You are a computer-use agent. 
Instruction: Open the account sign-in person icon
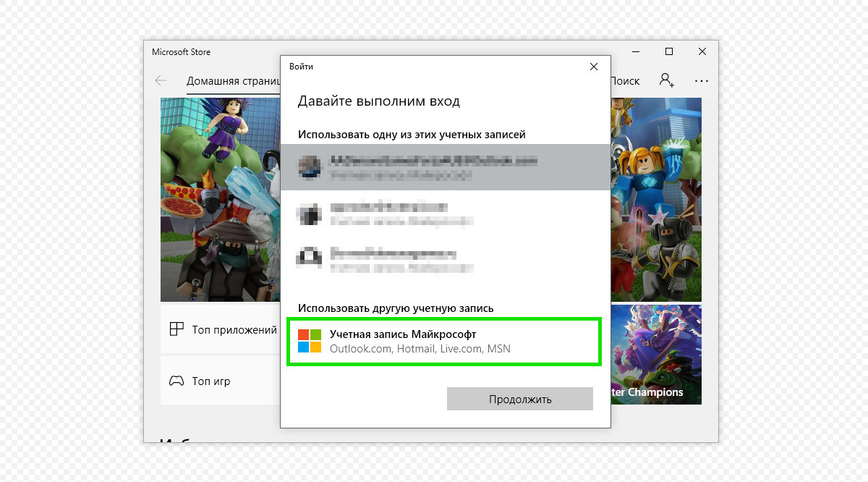tap(666, 80)
